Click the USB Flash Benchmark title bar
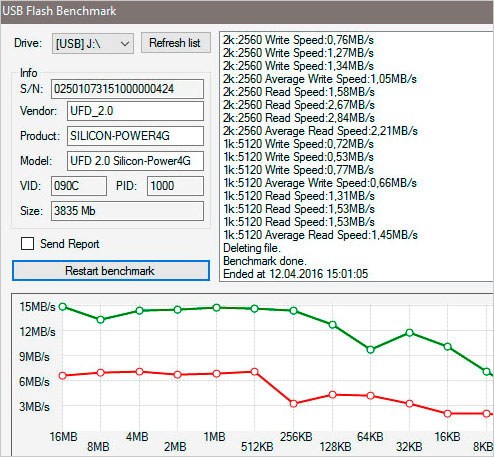Image resolution: width=494 pixels, height=457 pixels. (247, 12)
